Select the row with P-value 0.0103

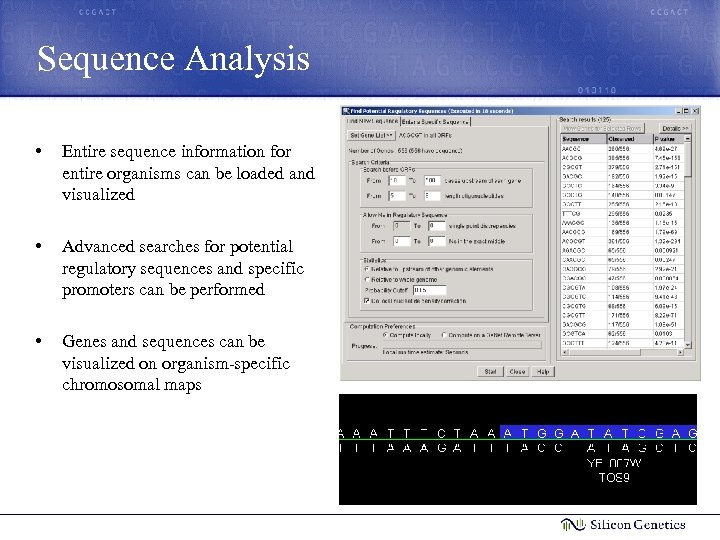pyautogui.click(x=622, y=334)
